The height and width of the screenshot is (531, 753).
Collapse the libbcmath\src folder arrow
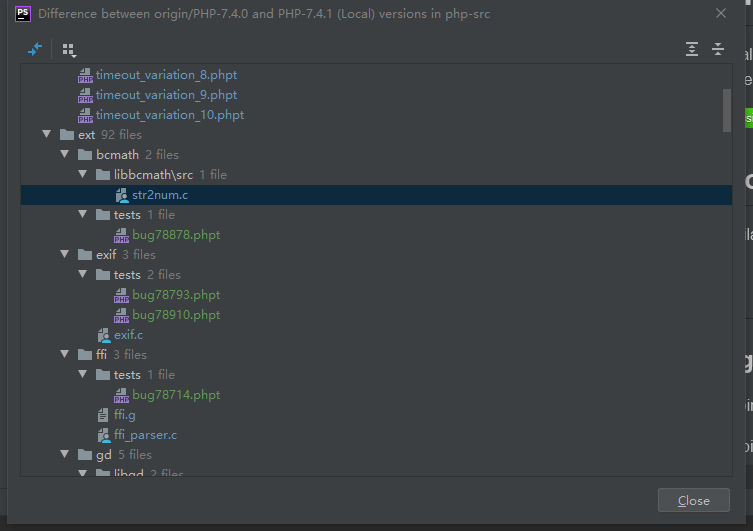point(83,174)
